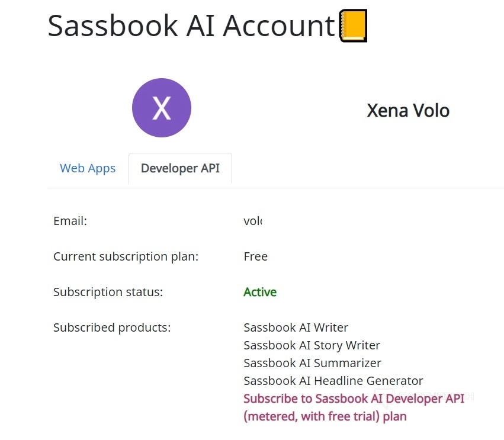Click the Current subscription plan label

tap(126, 256)
